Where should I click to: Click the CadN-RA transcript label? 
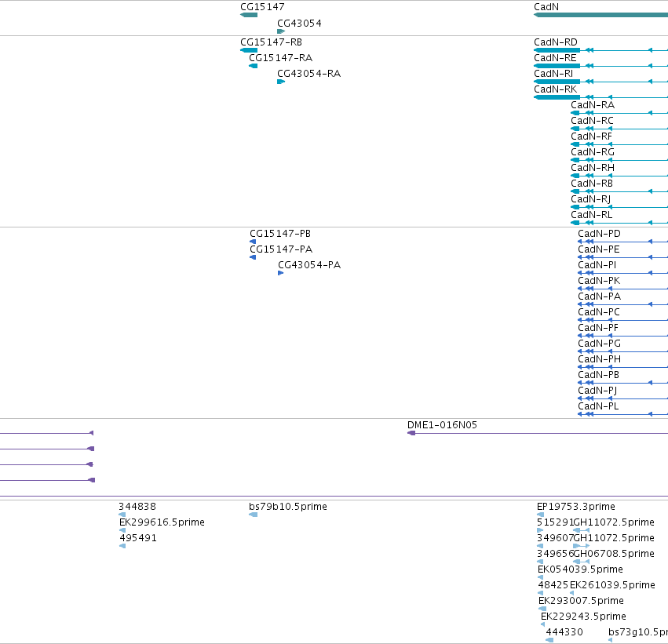tap(593, 105)
